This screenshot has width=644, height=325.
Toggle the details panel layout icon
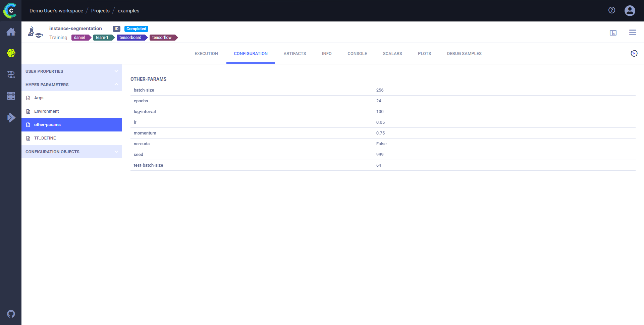[x=613, y=33]
